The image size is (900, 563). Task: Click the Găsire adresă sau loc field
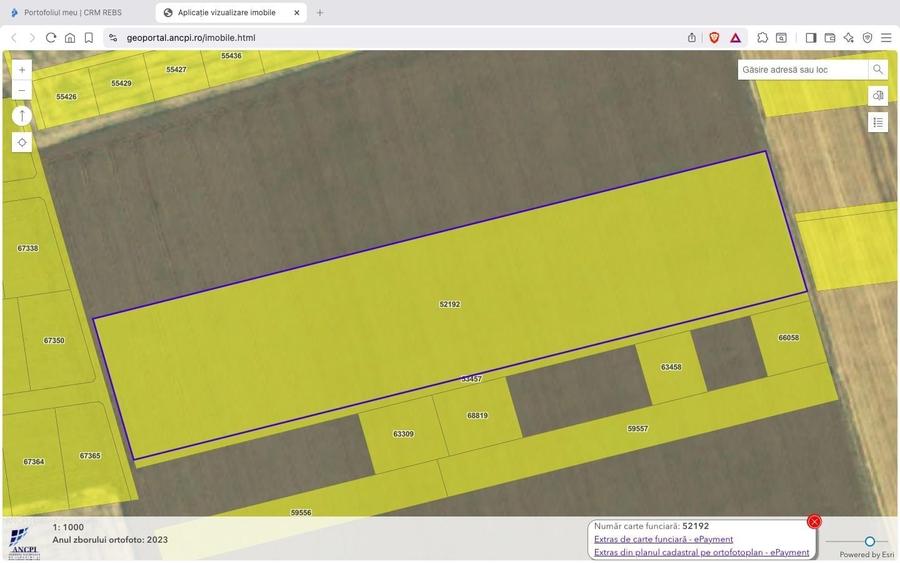(x=803, y=70)
